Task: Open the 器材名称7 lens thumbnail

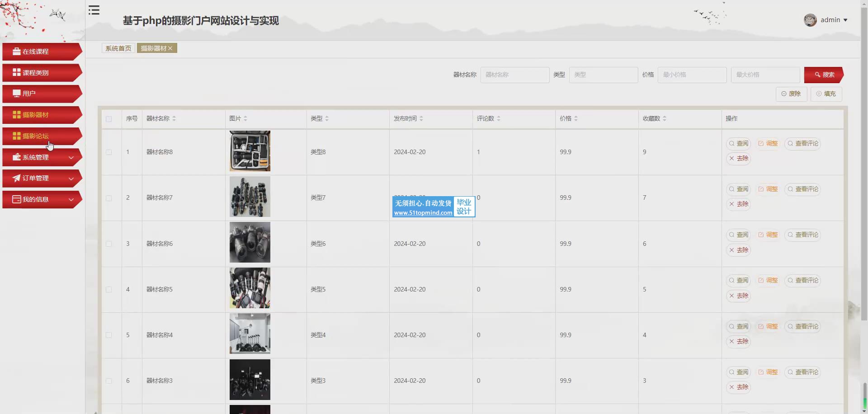Action: point(250,197)
